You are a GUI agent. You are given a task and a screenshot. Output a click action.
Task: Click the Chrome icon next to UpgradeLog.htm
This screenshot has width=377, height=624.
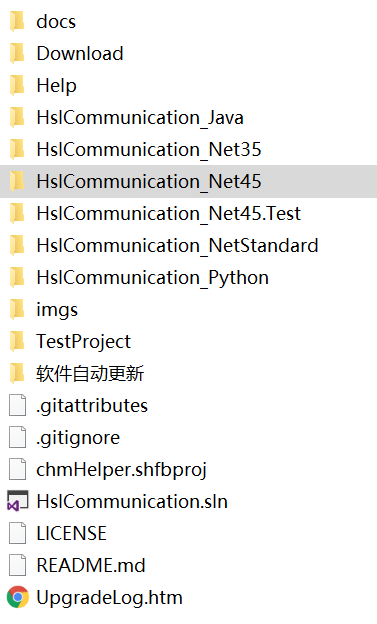[18, 597]
